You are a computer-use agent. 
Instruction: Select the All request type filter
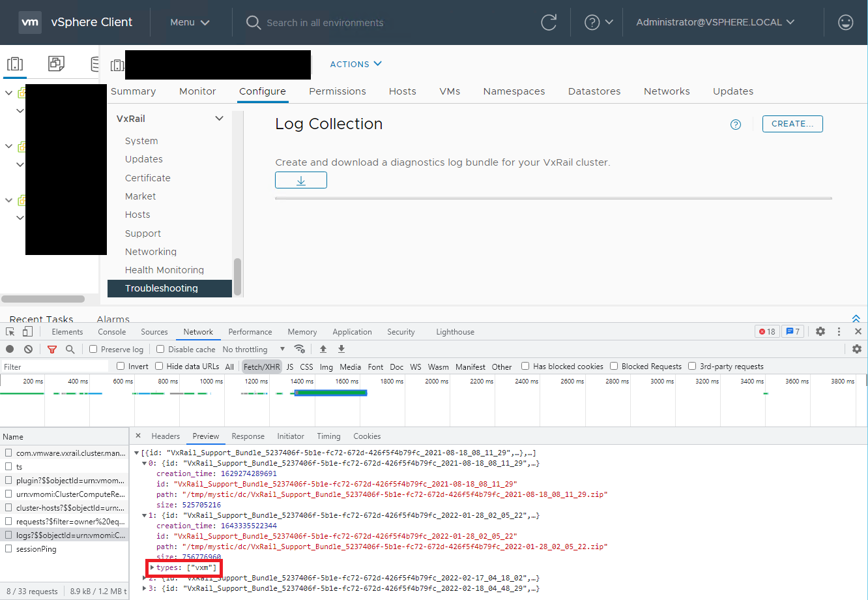[x=229, y=367]
